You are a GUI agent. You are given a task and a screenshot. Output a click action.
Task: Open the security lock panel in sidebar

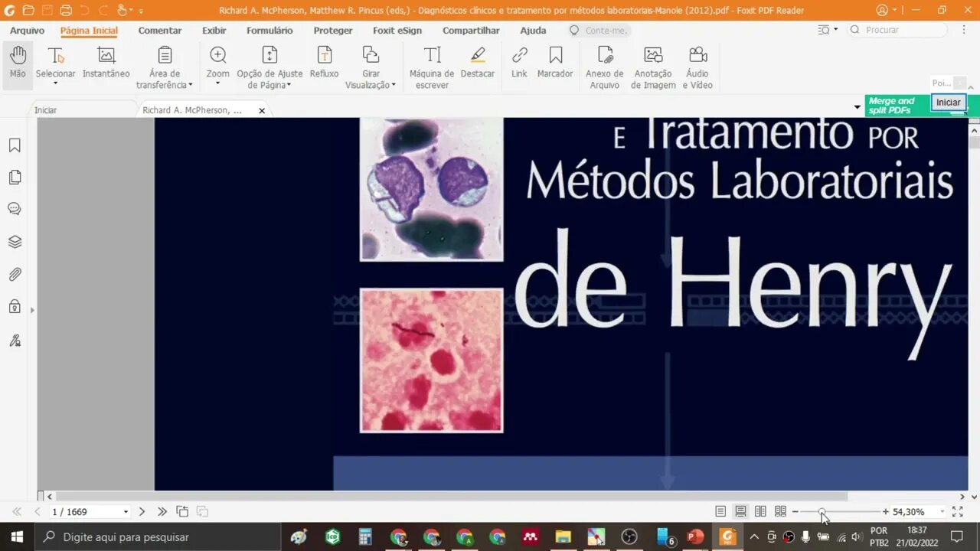point(15,307)
